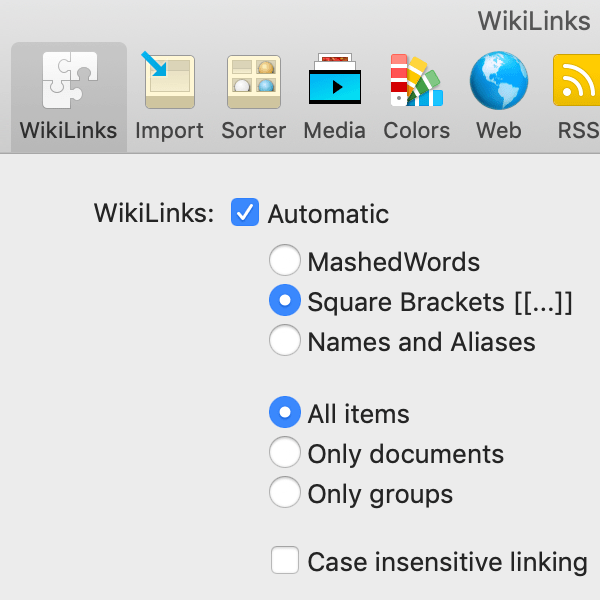Open the Import preferences icon
The image size is (600, 600).
click(169, 80)
